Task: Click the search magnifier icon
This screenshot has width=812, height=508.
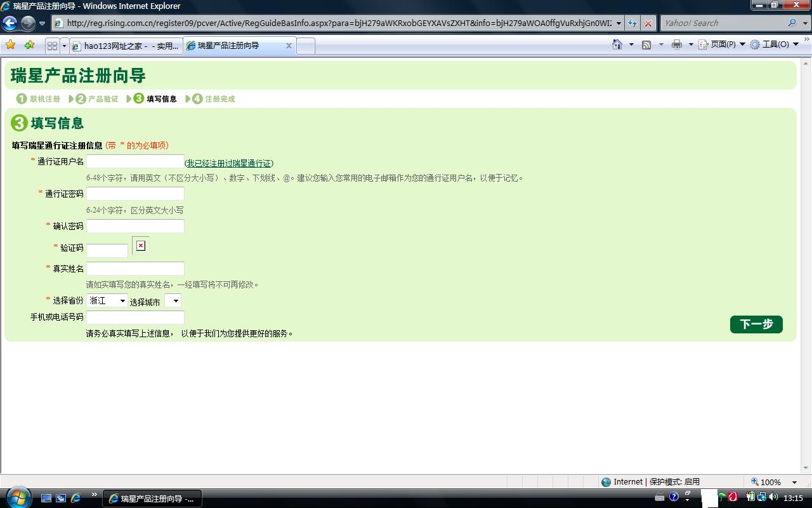Action: tap(792, 23)
